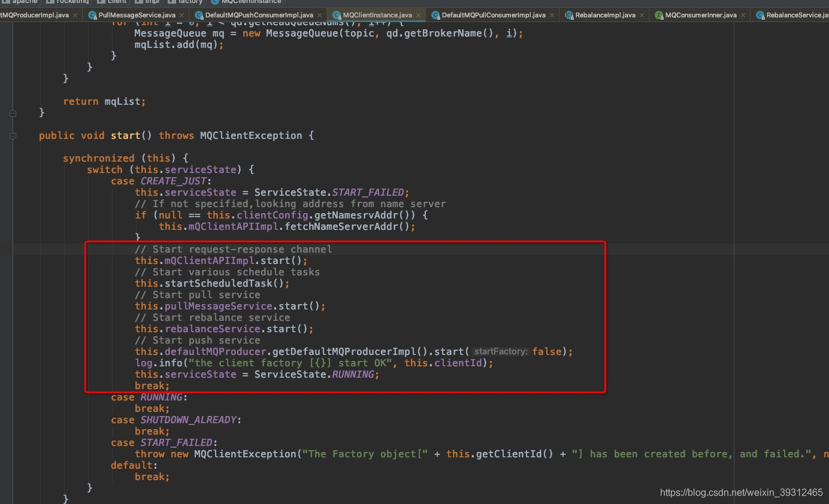Screen dimensions: 829x504
Task: Close the PullMessageService.java tab
Action: tap(181, 15)
